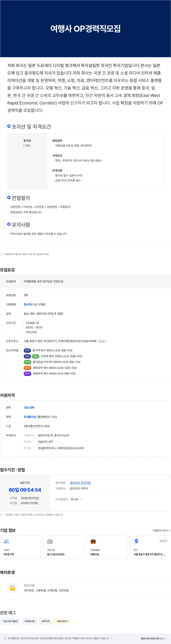
Task: Click the gray dot icon before the copyright notice
Action: point(6,638)
